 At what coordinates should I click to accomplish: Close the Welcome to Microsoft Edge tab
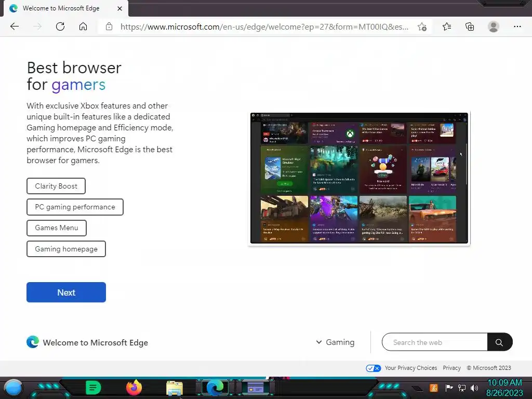pyautogui.click(x=119, y=8)
